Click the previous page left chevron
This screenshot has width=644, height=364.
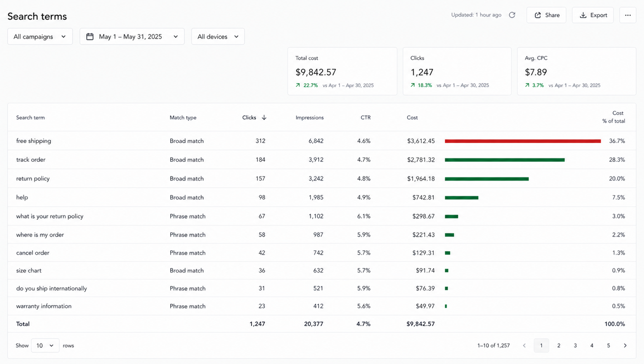point(524,346)
